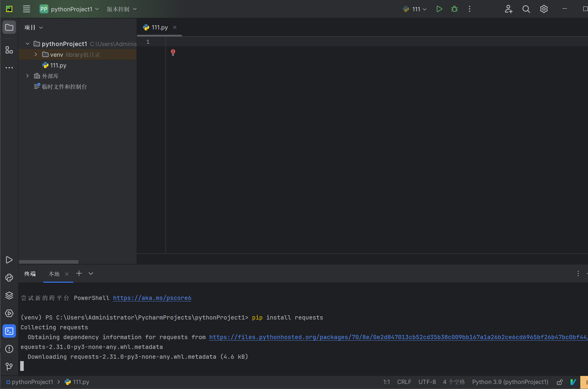588x389 pixels.
Task: Open the Services tool window icon
Action: click(9, 313)
